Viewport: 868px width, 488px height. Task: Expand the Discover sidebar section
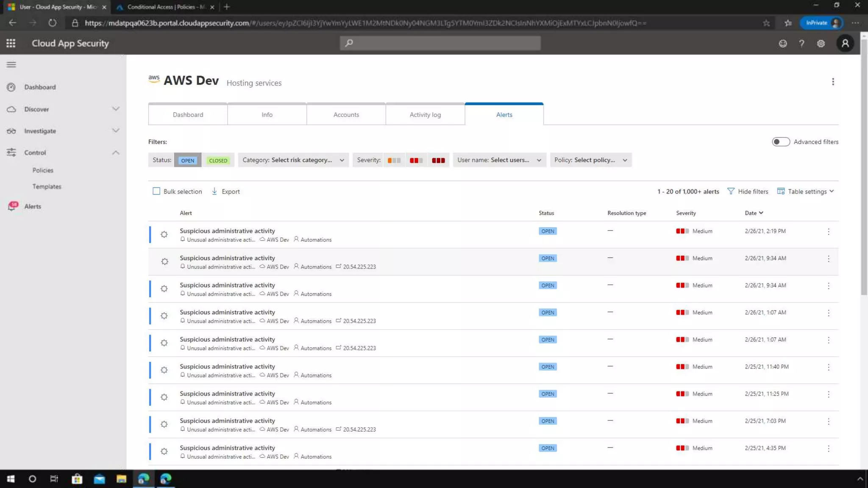click(116, 109)
